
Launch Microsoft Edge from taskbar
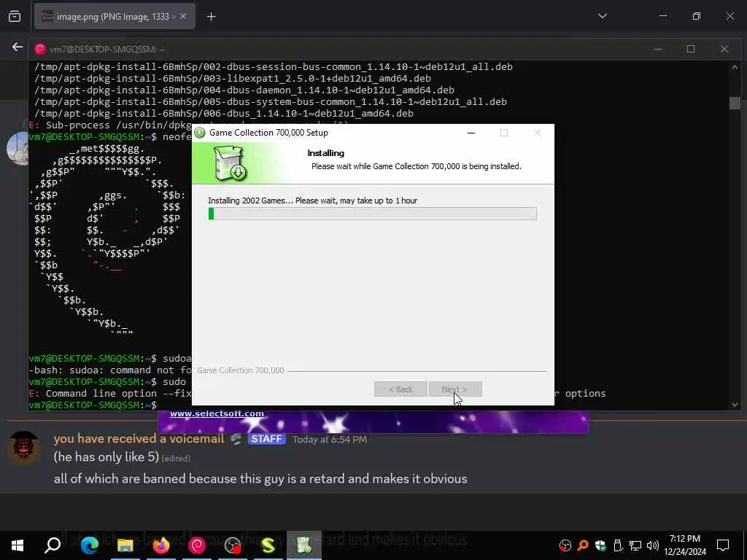[89, 545]
